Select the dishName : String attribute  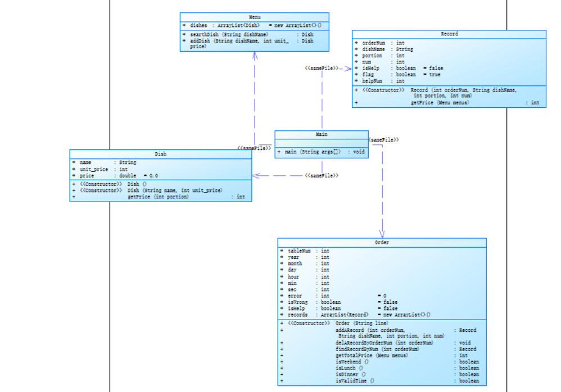point(384,49)
